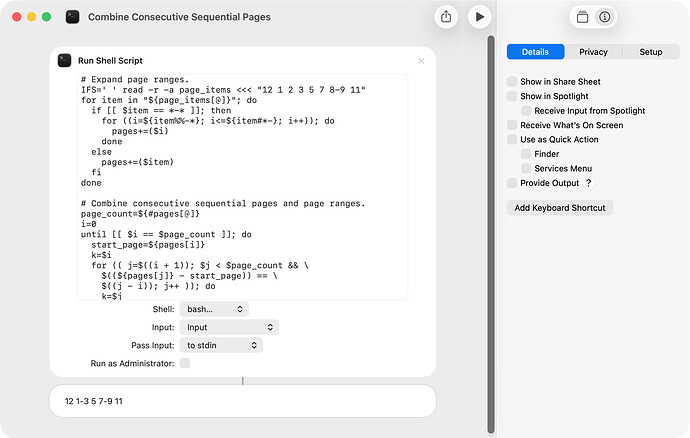The width and height of the screenshot is (690, 438).
Task: Click the yellow minimize window button
Action: point(32,17)
